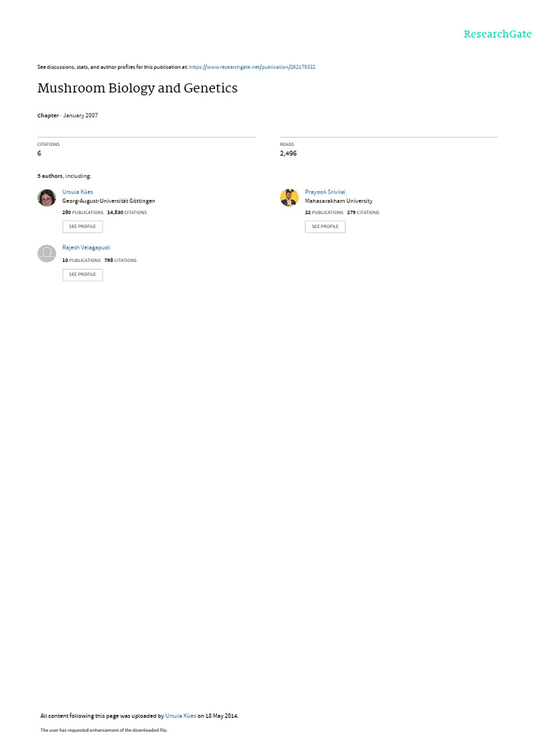Click the Mushroom Biology and Genetics title
Image resolution: width=560 pixels, height=747 pixels.
138,88
